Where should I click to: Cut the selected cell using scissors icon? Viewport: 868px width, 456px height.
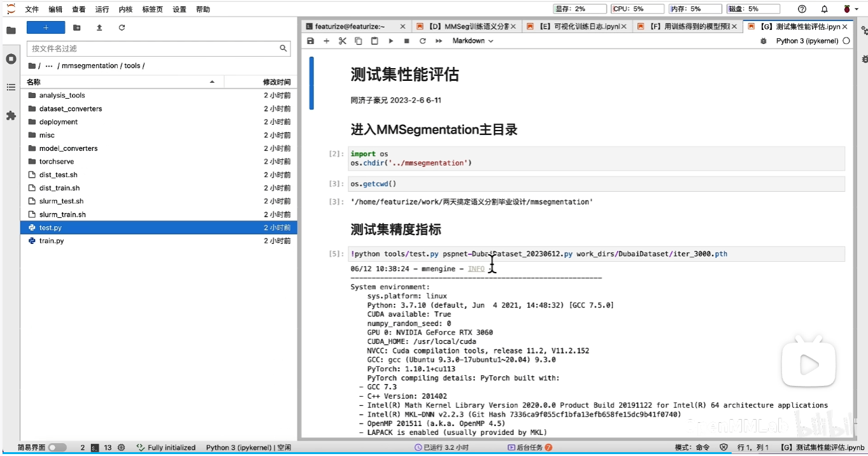[341, 41]
